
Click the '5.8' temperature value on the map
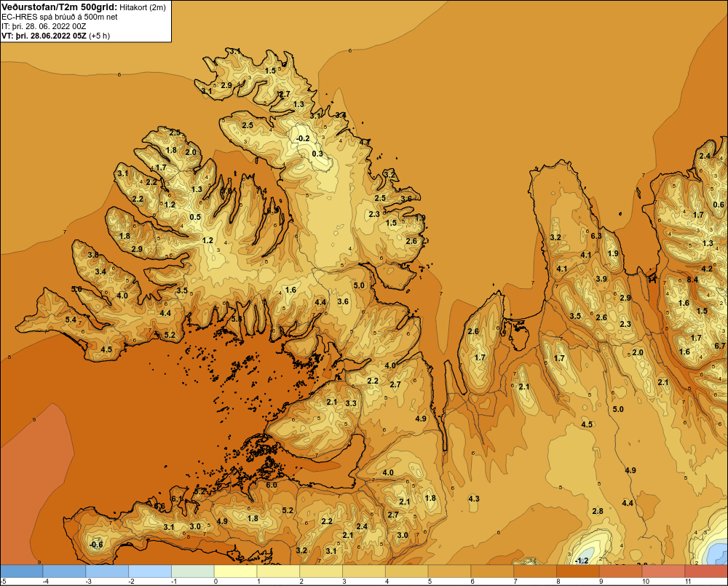click(237, 319)
